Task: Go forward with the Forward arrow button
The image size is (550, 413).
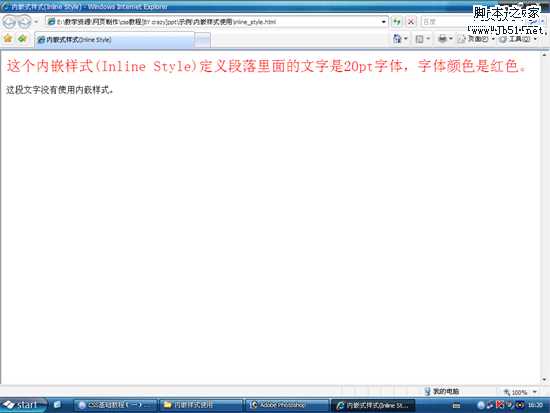Action: [x=24, y=22]
